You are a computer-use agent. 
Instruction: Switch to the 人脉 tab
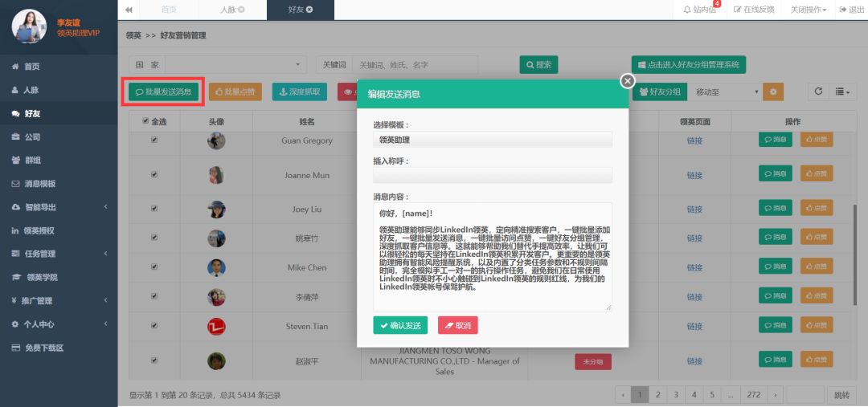click(x=232, y=10)
